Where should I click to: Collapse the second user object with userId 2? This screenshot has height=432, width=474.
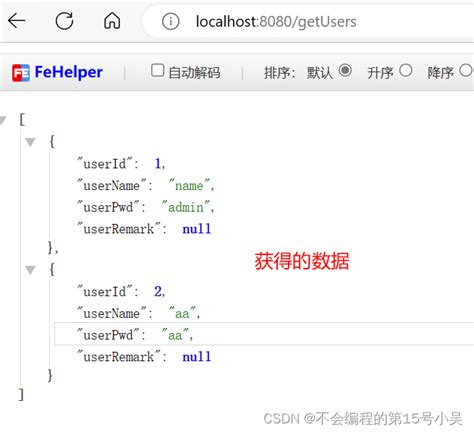31,270
